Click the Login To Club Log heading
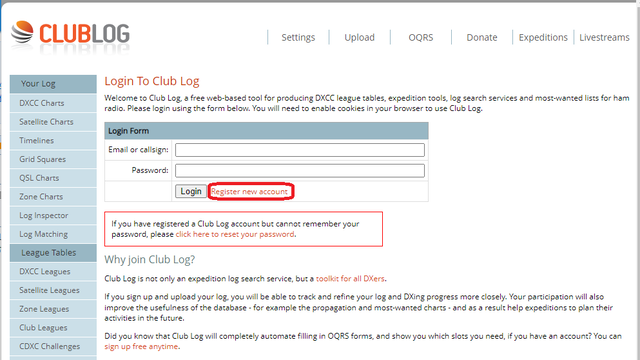This screenshot has width=640, height=360. pyautogui.click(x=152, y=81)
